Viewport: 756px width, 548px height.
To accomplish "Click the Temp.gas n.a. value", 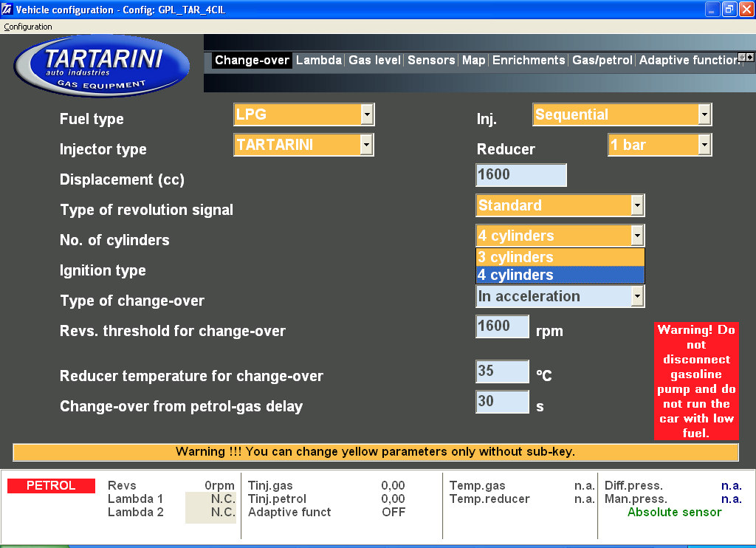I will point(585,485).
